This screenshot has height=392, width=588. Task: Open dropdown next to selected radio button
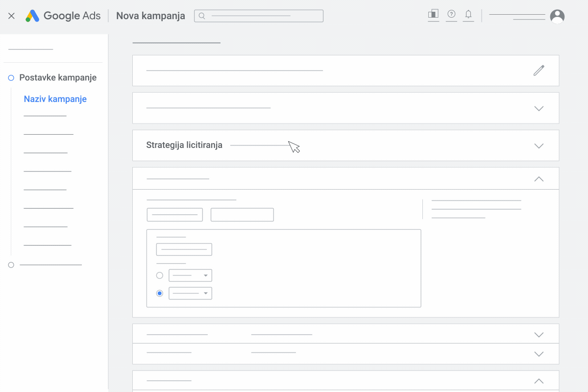point(190,293)
